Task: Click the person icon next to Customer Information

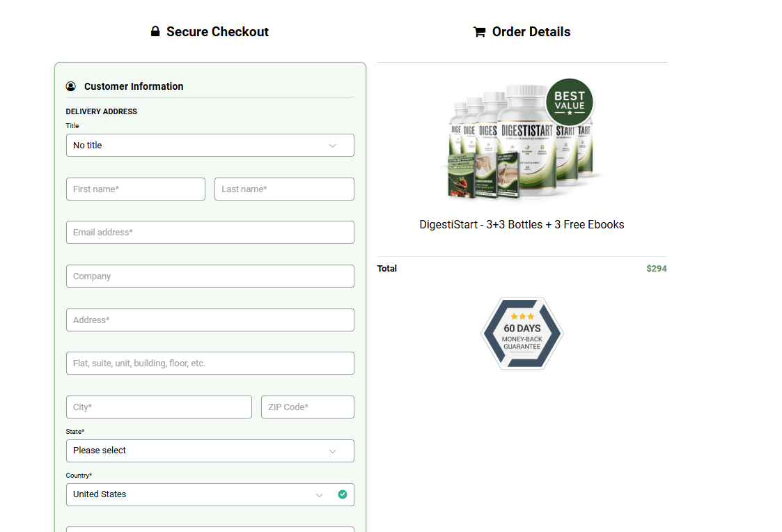Action: 70,86
